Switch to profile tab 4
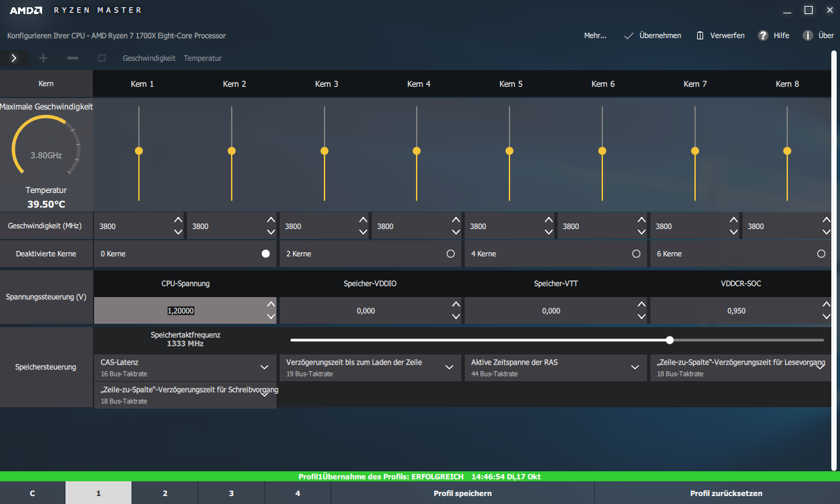This screenshot has height=504, width=840. point(298,493)
